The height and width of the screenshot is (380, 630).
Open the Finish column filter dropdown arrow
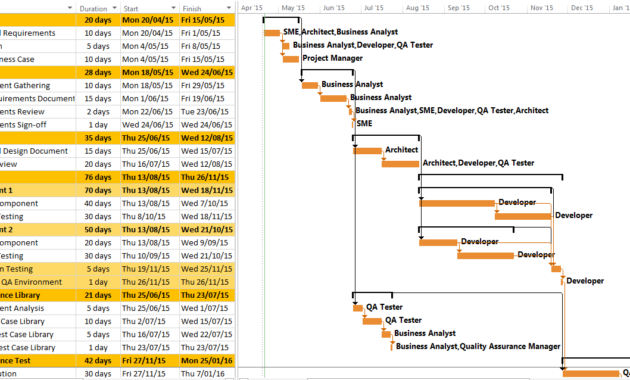[229, 8]
